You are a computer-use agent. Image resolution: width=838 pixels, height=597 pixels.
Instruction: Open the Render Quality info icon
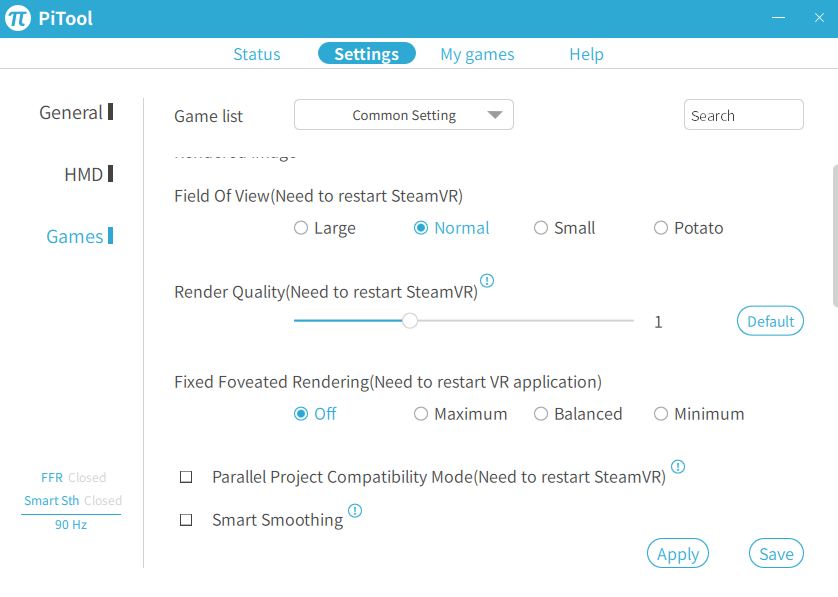pyautogui.click(x=487, y=280)
